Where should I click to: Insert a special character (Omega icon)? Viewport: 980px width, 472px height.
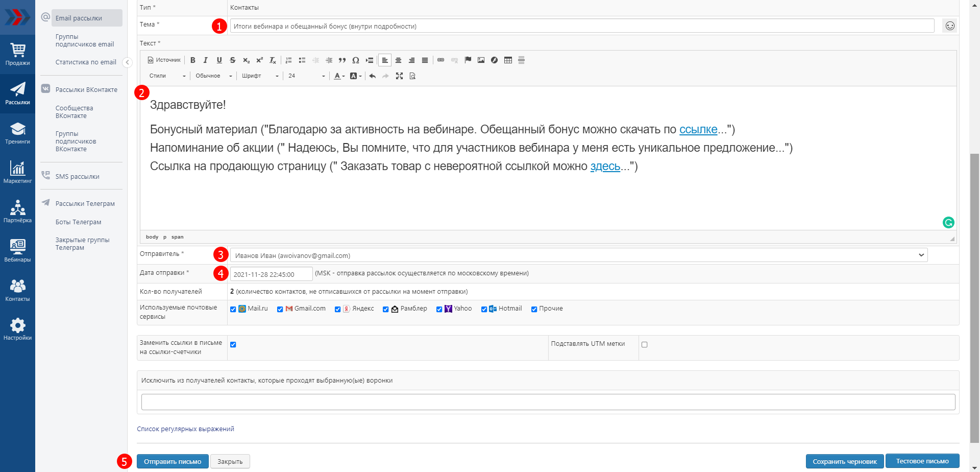pos(356,60)
